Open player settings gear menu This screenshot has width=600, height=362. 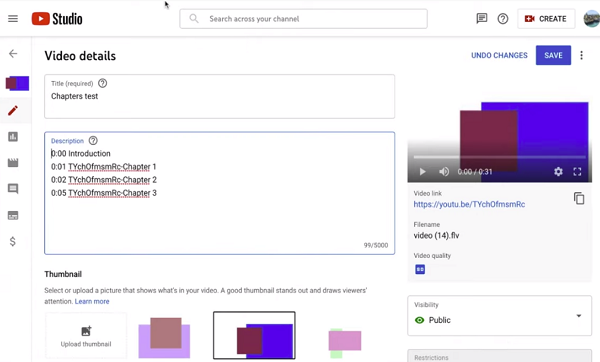coord(558,171)
